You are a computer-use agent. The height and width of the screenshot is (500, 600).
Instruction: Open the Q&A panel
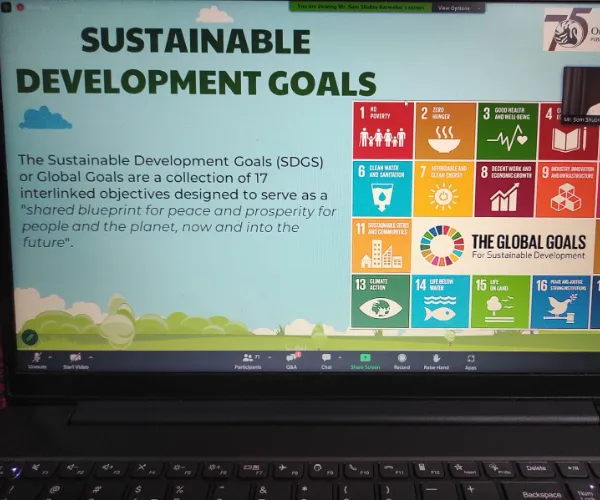coord(292,362)
